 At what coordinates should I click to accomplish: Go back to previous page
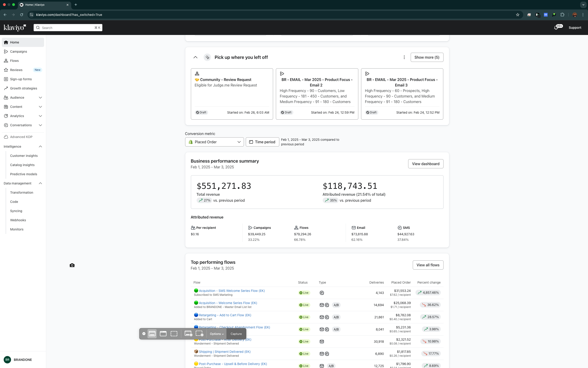pyautogui.click(x=5, y=14)
